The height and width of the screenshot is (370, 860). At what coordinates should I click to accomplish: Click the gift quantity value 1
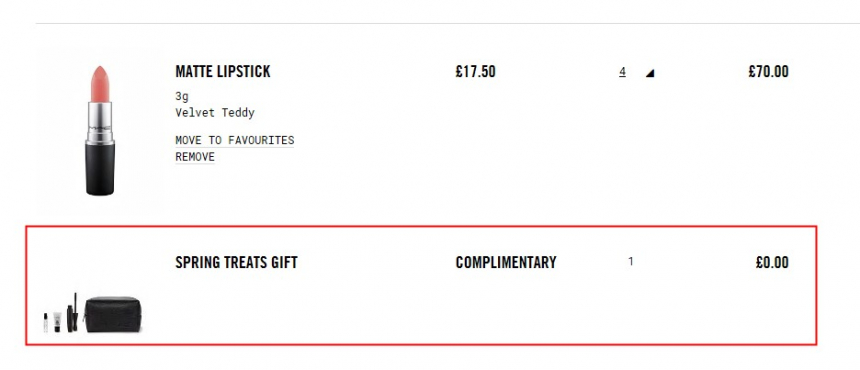(631, 262)
